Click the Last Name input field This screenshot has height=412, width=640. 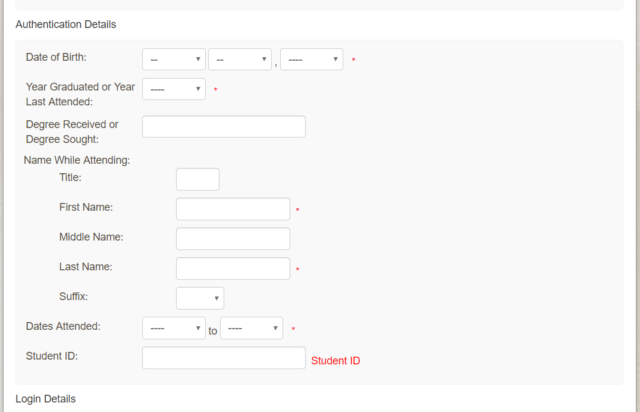click(x=233, y=268)
